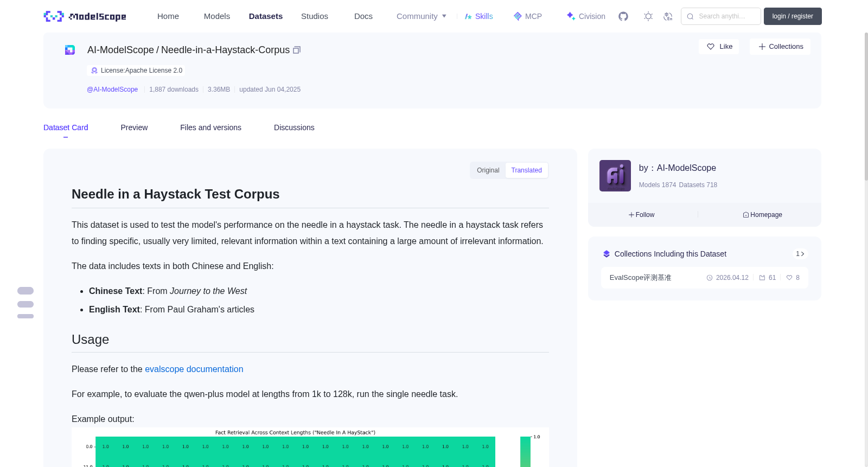Screen dimensions: 868x467
Task: Click the 'License:Apache License 2.0' tag
Action: (136, 71)
